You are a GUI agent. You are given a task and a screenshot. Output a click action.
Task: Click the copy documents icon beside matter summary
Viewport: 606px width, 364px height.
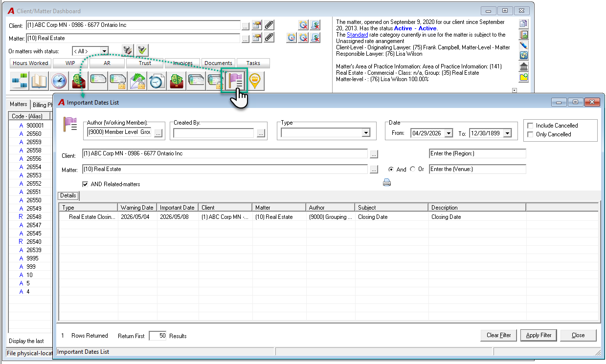(524, 24)
